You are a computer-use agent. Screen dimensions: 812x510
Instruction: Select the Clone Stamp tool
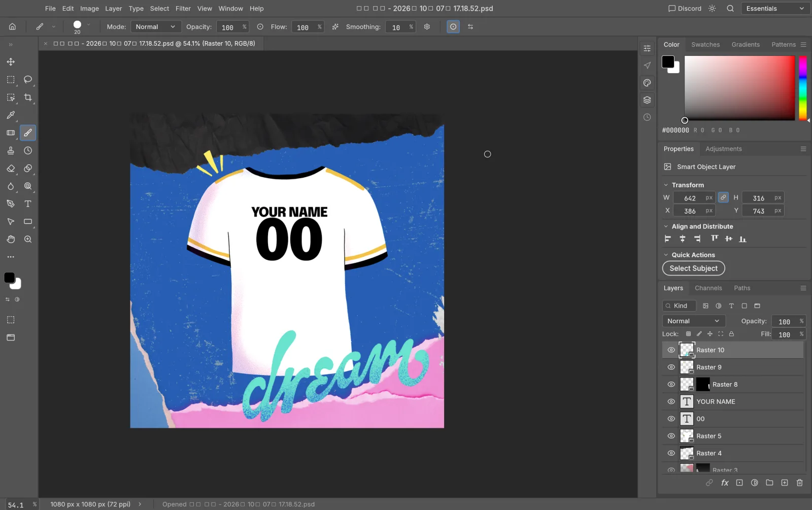(11, 151)
